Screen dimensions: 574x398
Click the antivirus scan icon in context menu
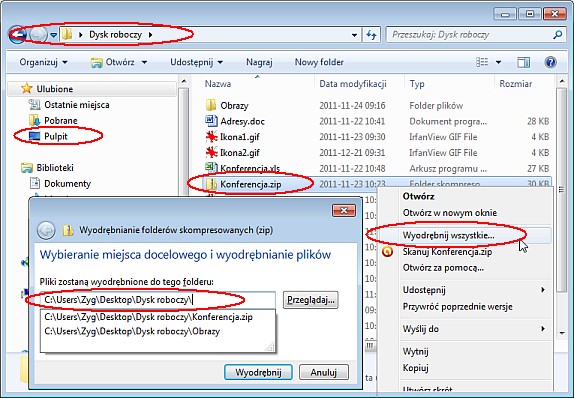point(387,252)
